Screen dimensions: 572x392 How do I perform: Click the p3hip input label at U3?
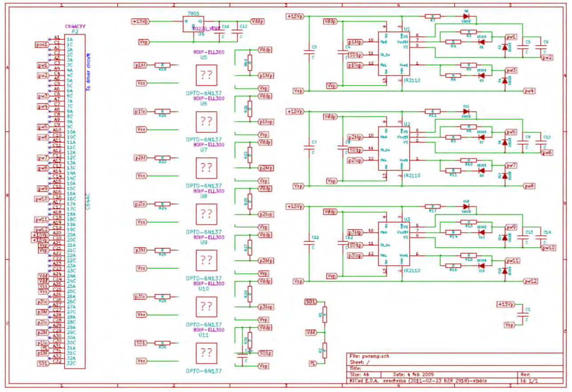(x=356, y=232)
